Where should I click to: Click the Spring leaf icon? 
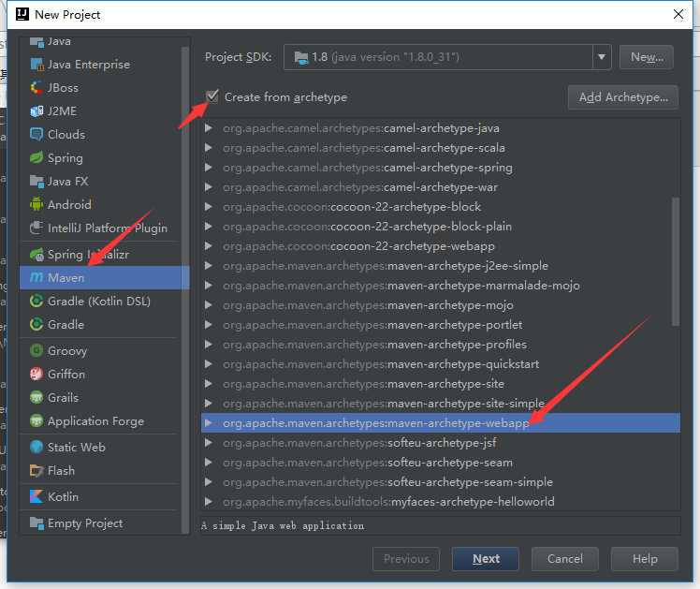click(x=37, y=157)
